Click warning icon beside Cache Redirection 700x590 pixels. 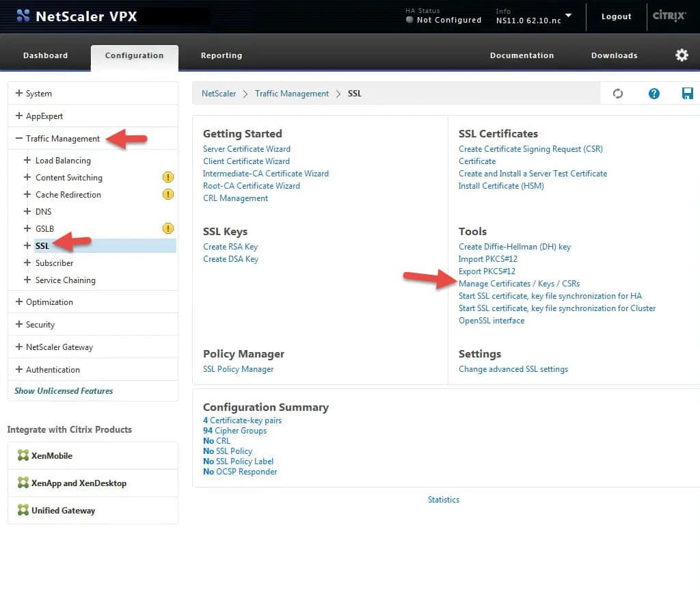[168, 194]
